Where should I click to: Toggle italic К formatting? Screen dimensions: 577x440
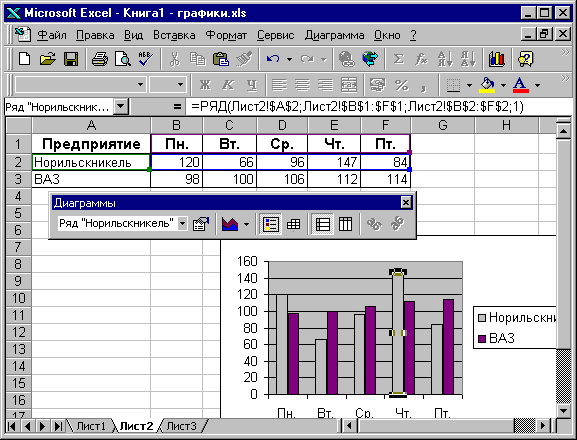pos(229,85)
